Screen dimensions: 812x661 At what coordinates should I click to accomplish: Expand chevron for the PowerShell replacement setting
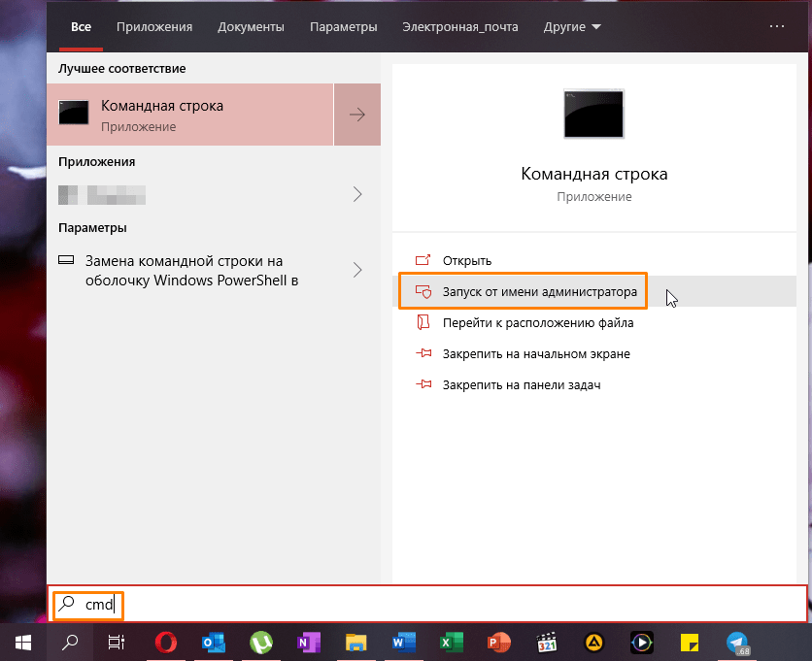[x=357, y=270]
